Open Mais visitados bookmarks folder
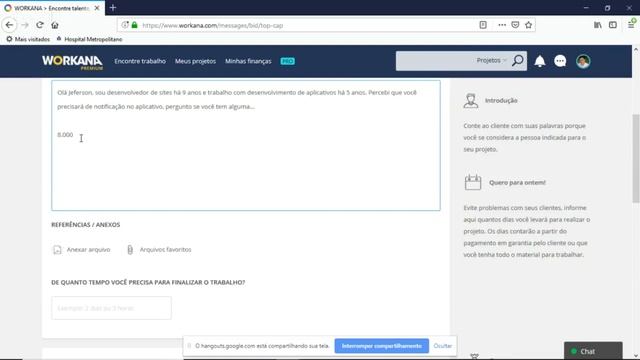 point(28,39)
